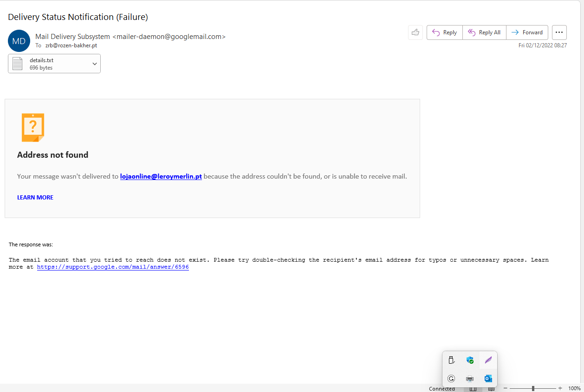Click the zoom slider in the status bar
The height and width of the screenshot is (392, 584).
(x=533, y=388)
